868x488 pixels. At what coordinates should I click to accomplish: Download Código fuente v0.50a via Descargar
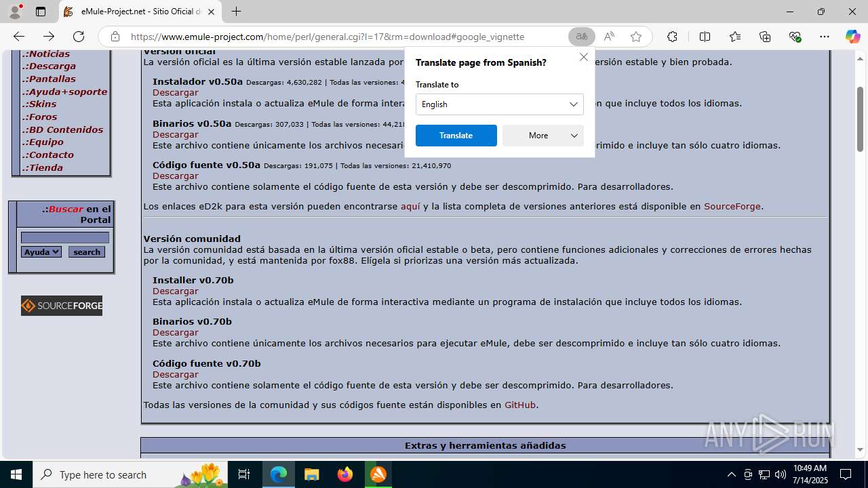[x=176, y=176]
